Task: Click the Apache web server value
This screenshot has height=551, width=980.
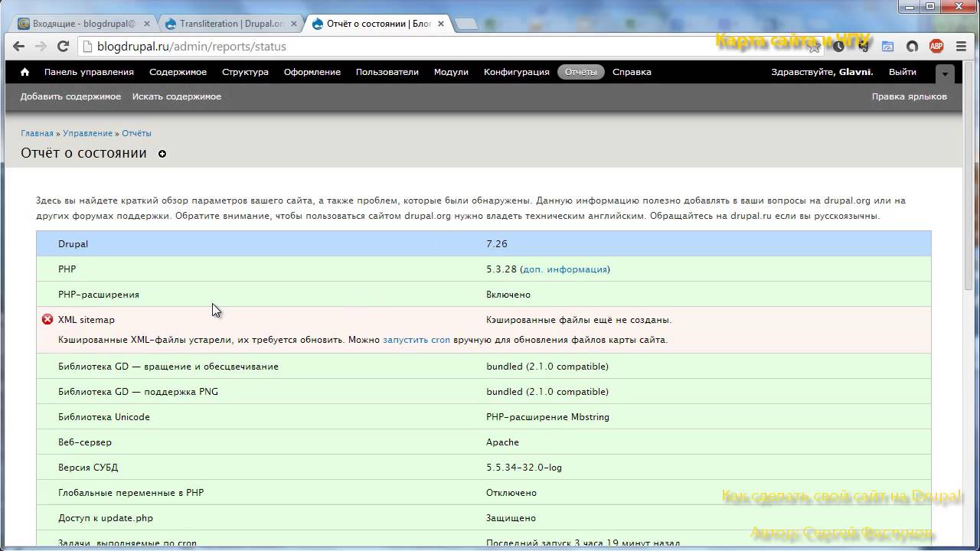Action: click(502, 442)
